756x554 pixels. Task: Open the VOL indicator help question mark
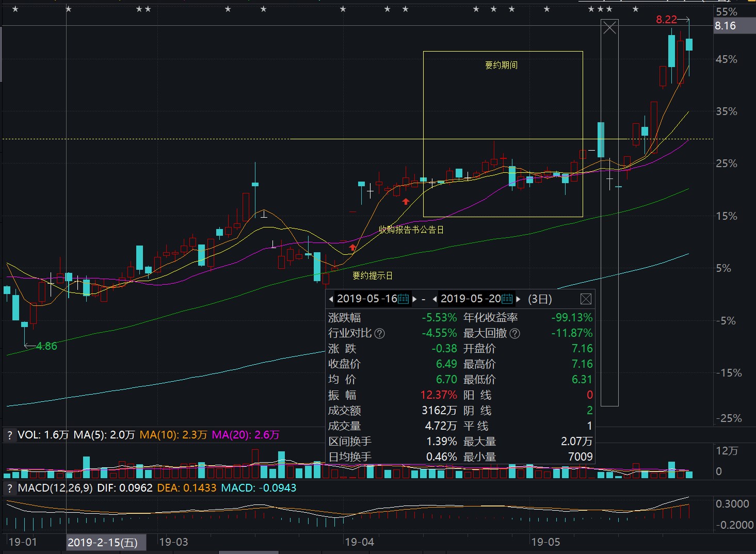pos(9,435)
